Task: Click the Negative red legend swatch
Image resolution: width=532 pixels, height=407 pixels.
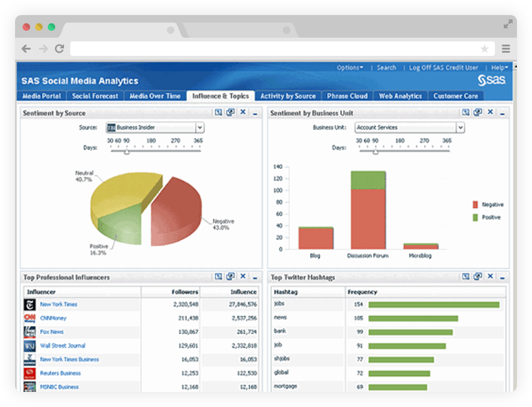Action: coord(475,205)
